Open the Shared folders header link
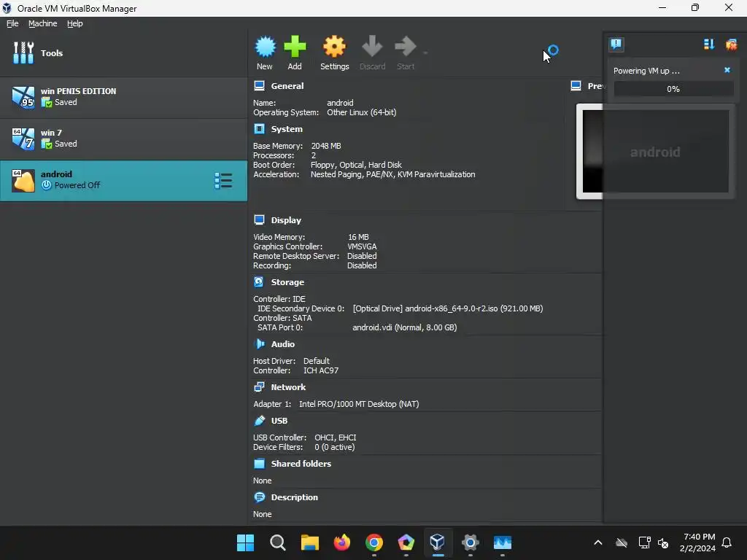This screenshot has height=560, width=747. [x=301, y=463]
